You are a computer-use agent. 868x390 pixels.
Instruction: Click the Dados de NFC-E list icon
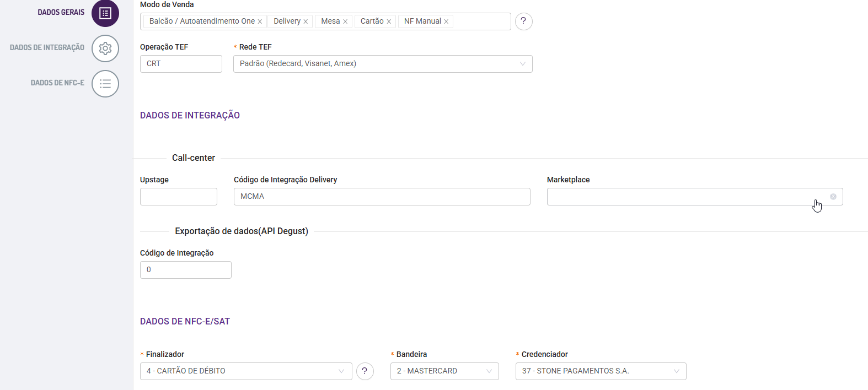(x=105, y=84)
